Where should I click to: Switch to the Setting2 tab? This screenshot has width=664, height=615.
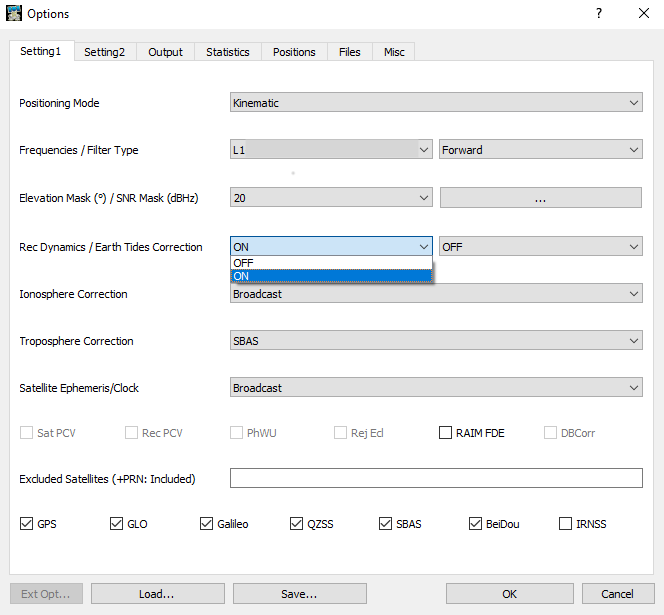pos(105,52)
